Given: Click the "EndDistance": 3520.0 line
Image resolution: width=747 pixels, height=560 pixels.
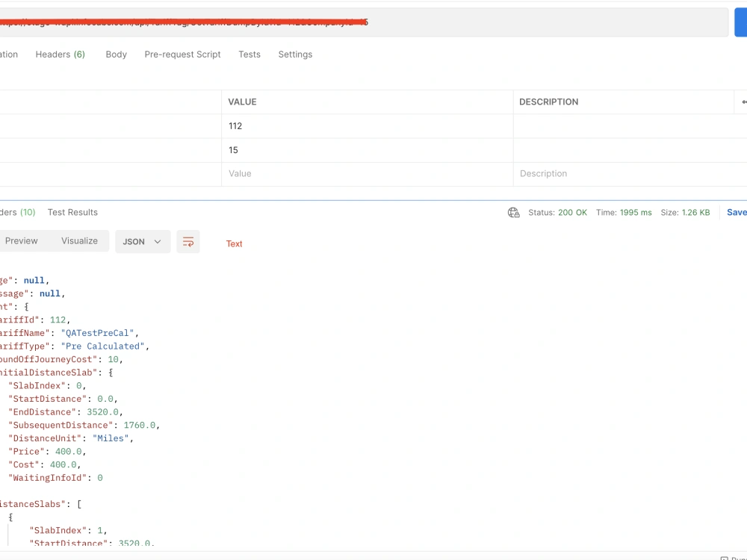Looking at the screenshot, I should click(x=66, y=412).
